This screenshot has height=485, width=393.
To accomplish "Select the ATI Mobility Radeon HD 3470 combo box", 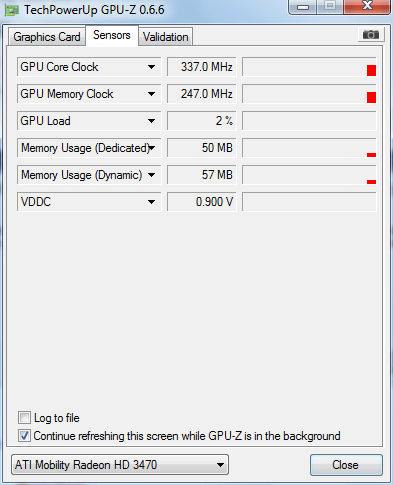I will [x=120, y=465].
